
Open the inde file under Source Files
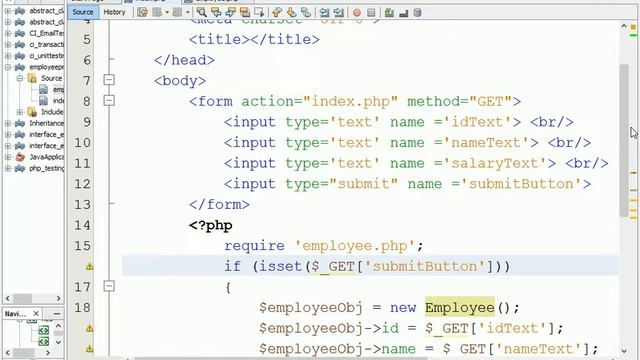[58, 100]
